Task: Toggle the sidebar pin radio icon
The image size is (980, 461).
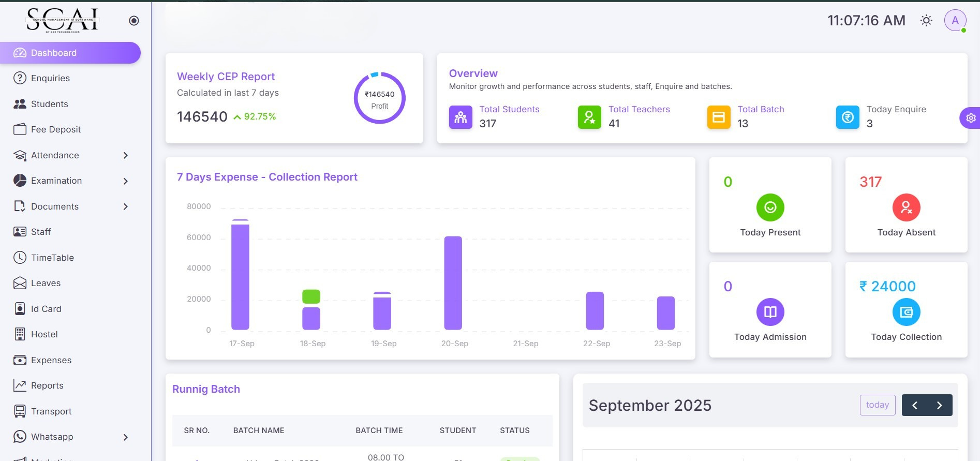Action: 134,21
